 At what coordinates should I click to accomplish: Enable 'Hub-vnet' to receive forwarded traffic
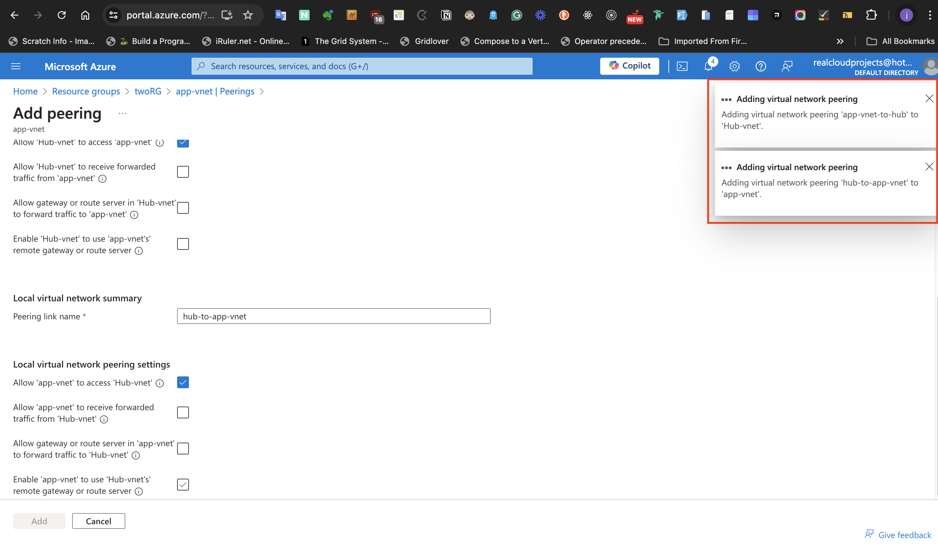pos(183,171)
